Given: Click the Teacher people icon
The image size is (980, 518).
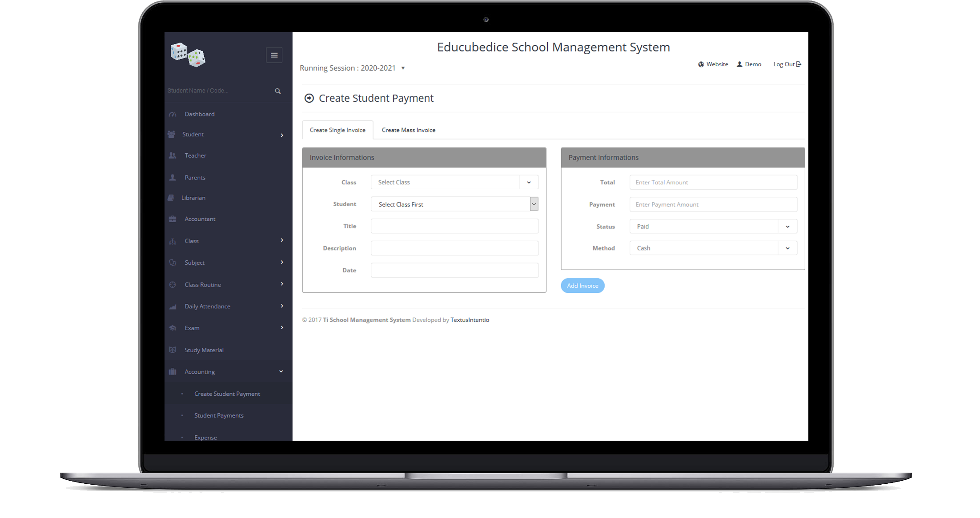Looking at the screenshot, I should pos(173,155).
